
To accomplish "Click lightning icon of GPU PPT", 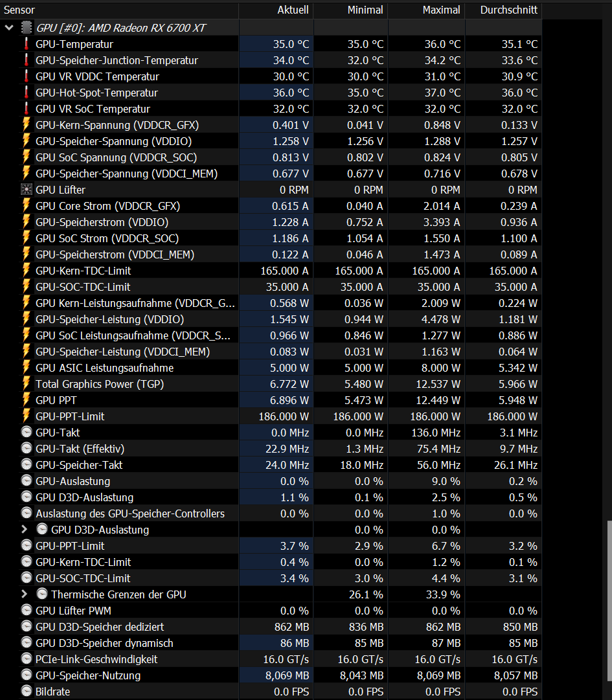I will click(x=27, y=400).
